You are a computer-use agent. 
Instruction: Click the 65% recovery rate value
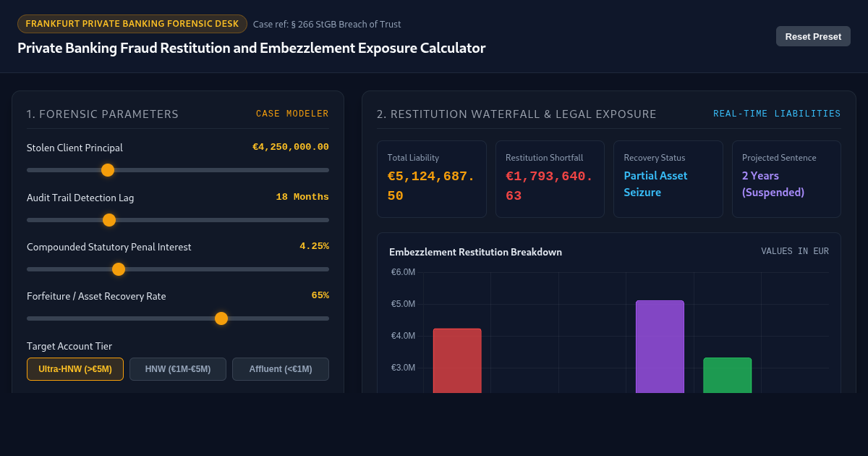pos(320,295)
